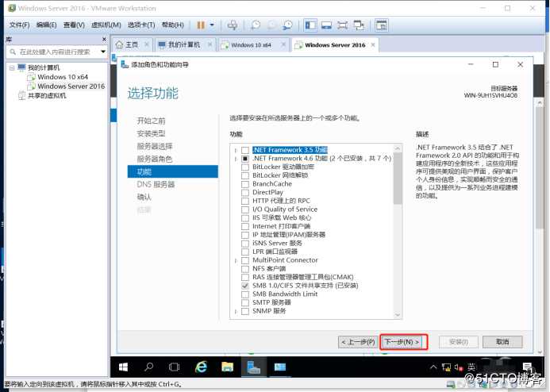The height and width of the screenshot is (392, 550).
Task: Go to the 开始之前 wizard step
Action: point(151,121)
